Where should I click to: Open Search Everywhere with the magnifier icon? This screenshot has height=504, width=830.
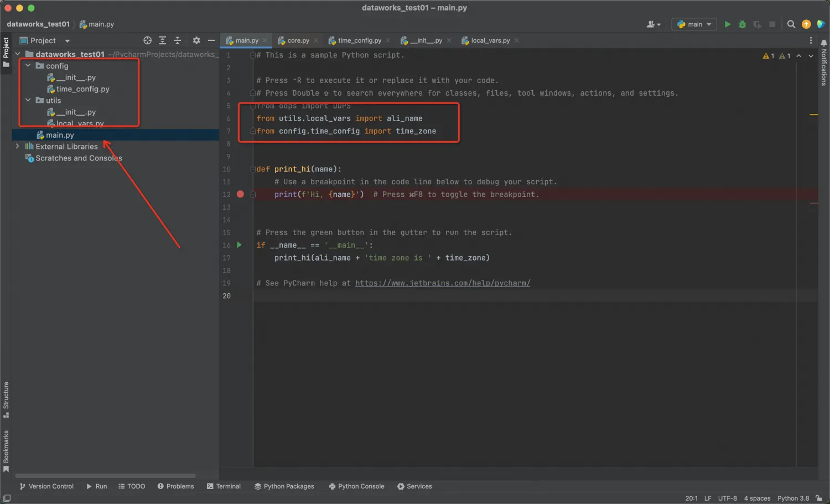(791, 24)
